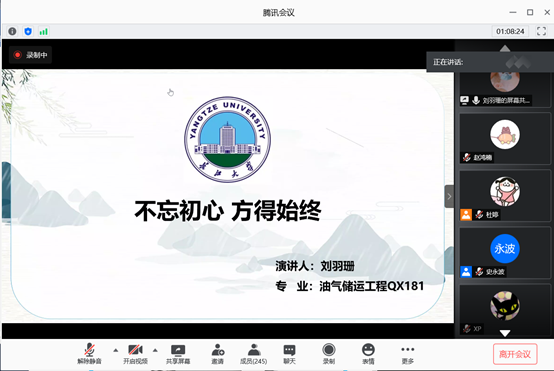Open the emoji reactions (表情) icon
Image resolution: width=554 pixels, height=371 pixels.
pyautogui.click(x=368, y=354)
